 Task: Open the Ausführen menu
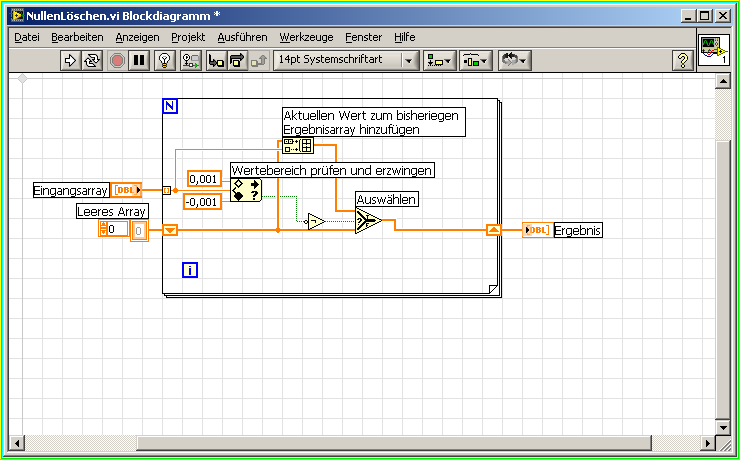pyautogui.click(x=243, y=37)
